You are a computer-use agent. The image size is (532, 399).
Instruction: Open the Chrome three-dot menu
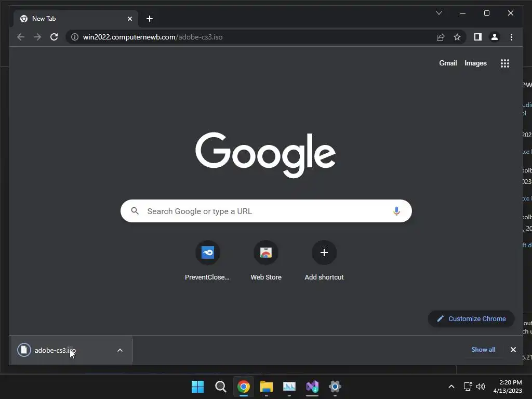[x=511, y=37]
